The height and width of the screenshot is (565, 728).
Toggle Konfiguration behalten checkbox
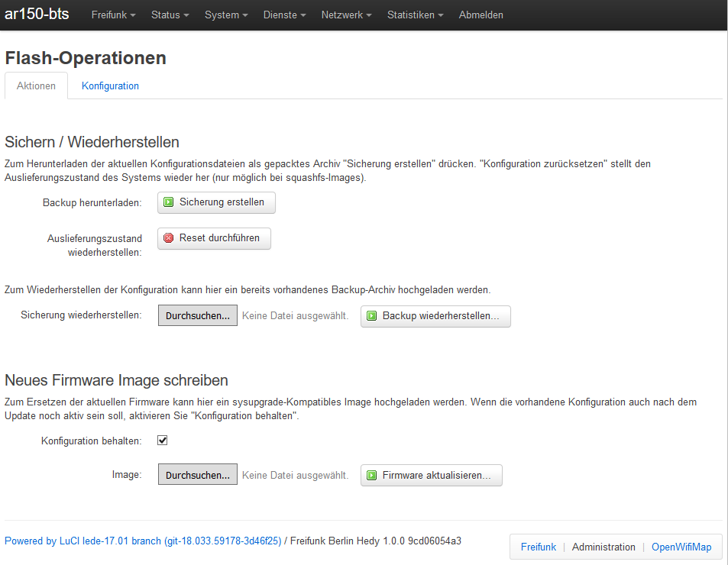pos(162,441)
